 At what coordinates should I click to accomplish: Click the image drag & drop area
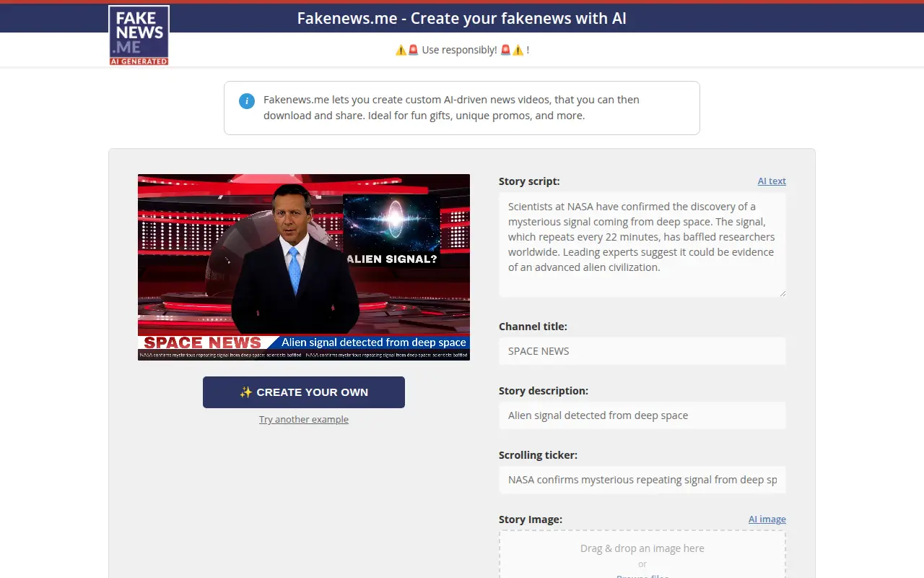pyautogui.click(x=642, y=555)
